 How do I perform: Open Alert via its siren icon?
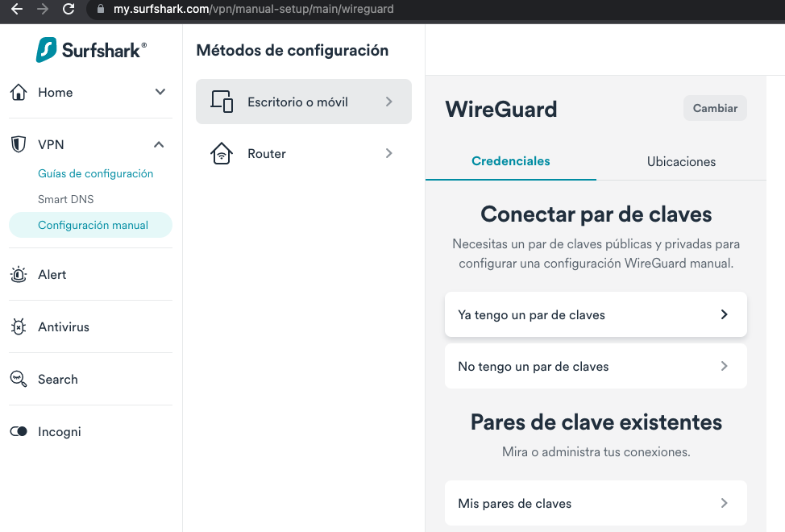[19, 275]
